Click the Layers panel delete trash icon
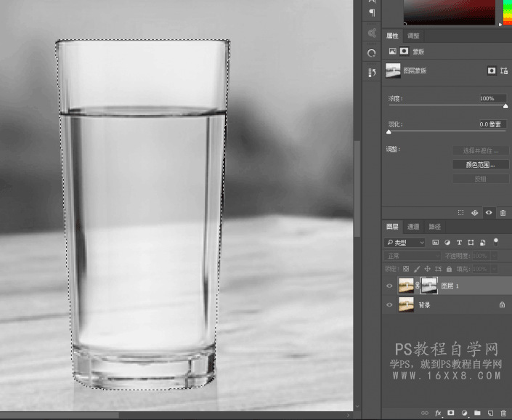This screenshot has width=512, height=420. click(503, 413)
